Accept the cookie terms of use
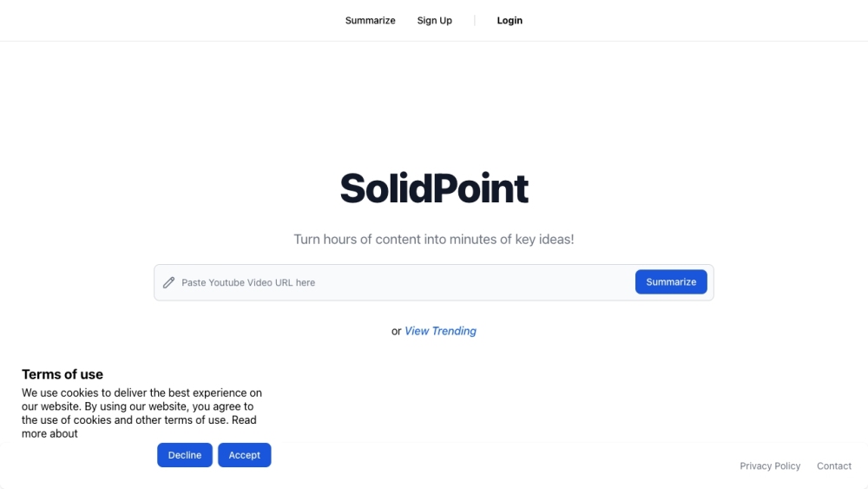 pos(245,455)
